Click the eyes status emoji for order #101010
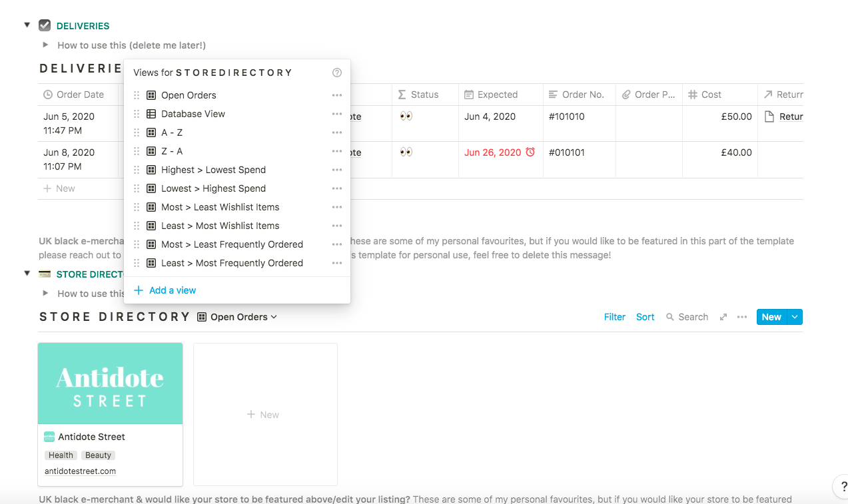Viewport: 848px width, 504px height. pos(406,117)
